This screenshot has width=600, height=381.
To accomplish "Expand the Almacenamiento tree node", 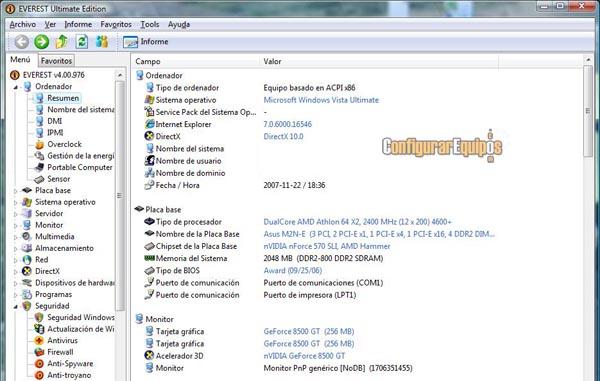I will 16,249.
